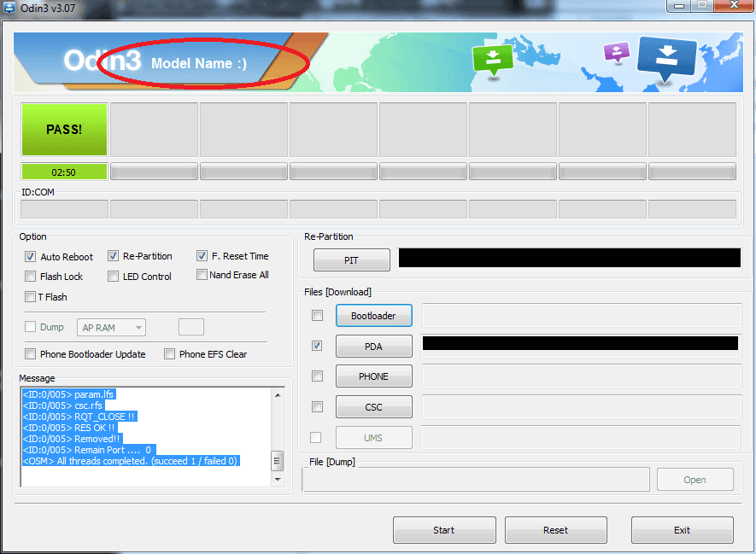Viewport: 756px width, 554px height.
Task: Click the PHONE file button
Action: pos(373,376)
